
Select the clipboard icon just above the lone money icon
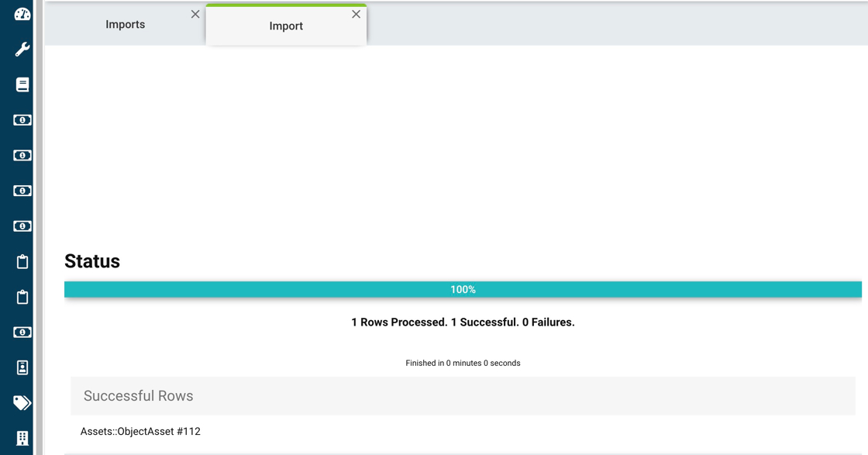pos(22,297)
